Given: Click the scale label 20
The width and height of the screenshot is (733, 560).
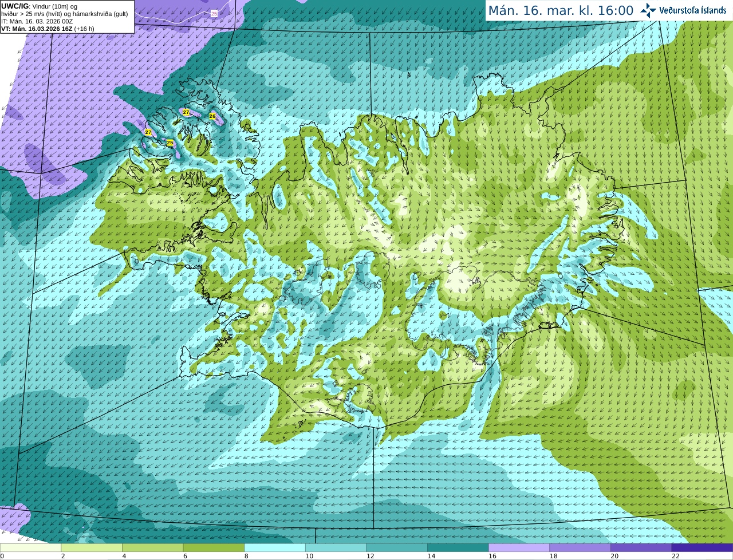Looking at the screenshot, I should click(x=614, y=556).
